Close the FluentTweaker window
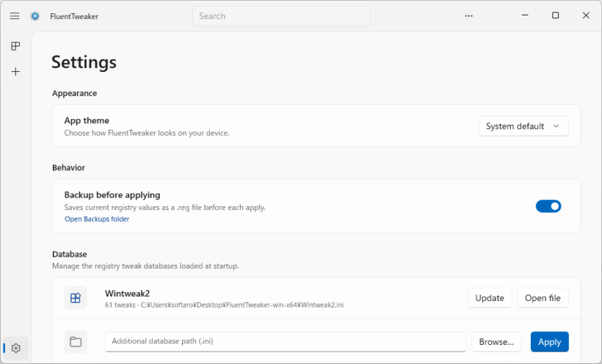This screenshot has width=602, height=364. 586,15
